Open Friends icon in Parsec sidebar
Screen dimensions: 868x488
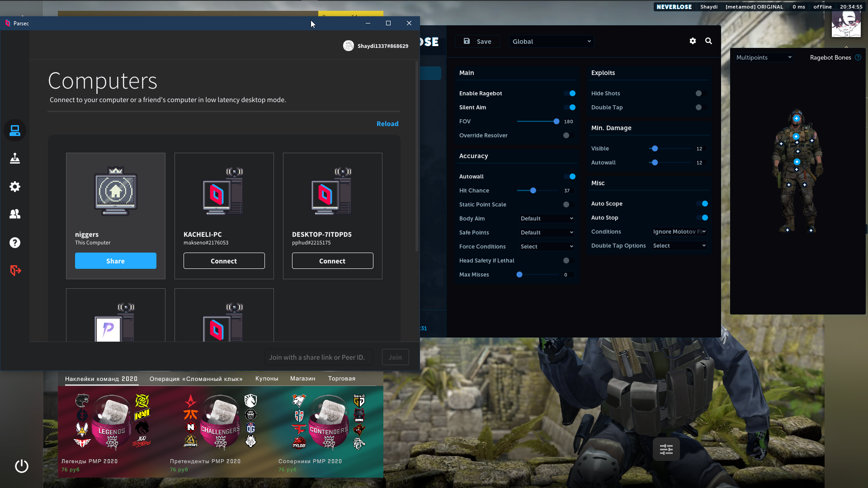(15, 214)
